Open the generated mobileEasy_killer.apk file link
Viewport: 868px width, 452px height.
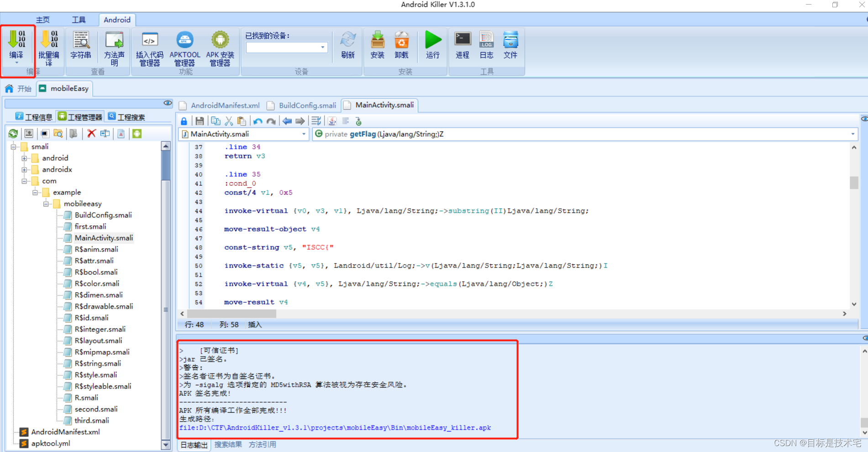[335, 428]
